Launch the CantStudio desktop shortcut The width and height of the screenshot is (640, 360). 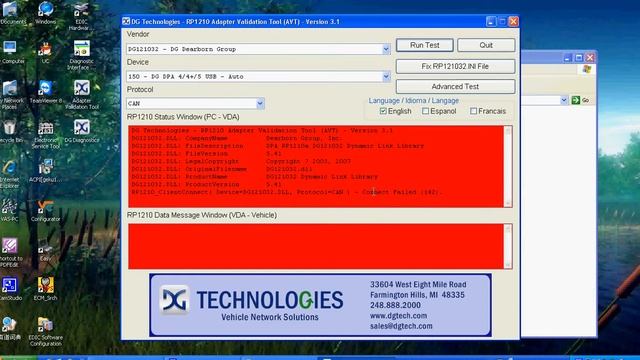point(11,289)
